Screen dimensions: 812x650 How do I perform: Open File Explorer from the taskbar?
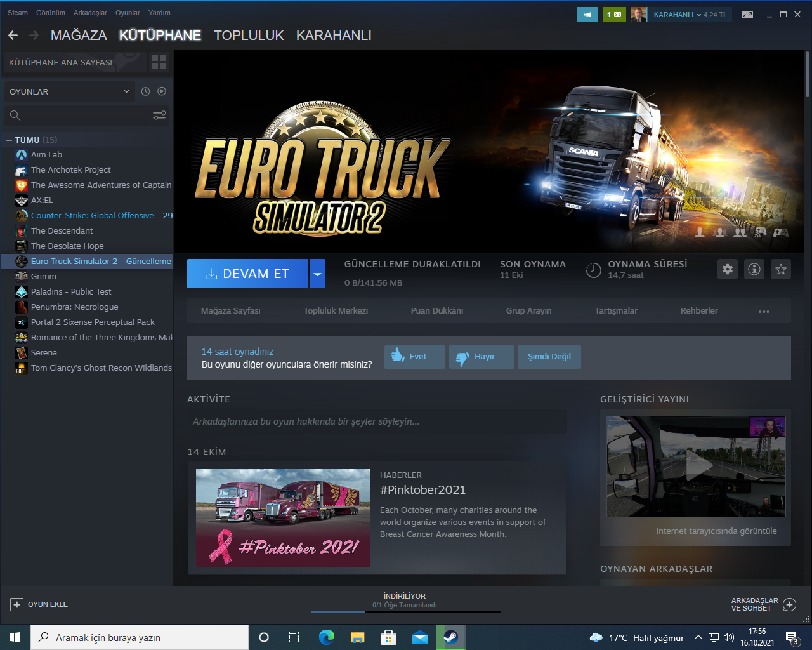358,637
